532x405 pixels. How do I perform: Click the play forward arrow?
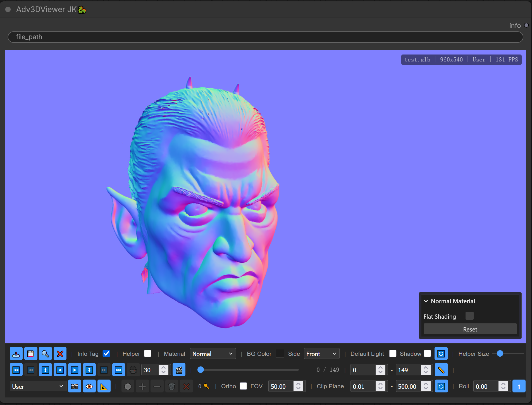[x=75, y=370]
